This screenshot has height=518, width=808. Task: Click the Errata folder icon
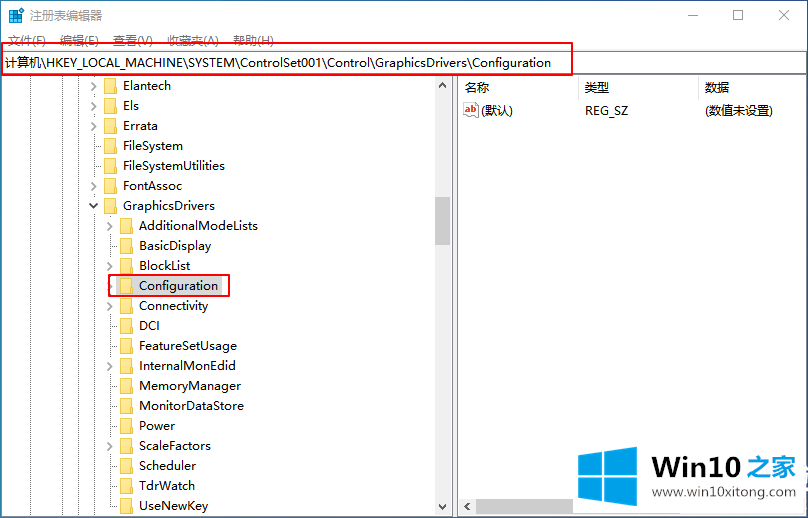(110, 126)
